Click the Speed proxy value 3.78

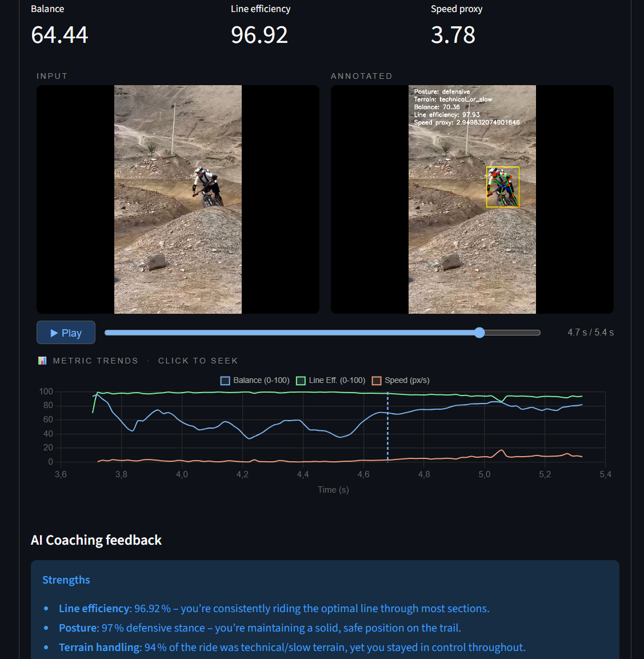pyautogui.click(x=453, y=35)
